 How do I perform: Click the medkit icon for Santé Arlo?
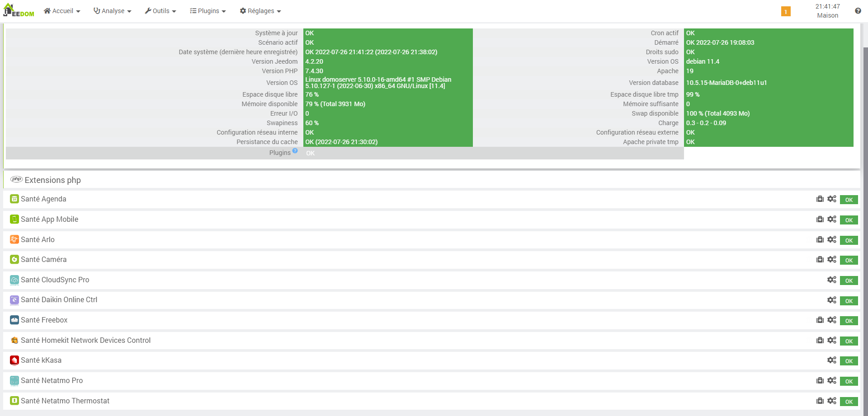[820, 240]
